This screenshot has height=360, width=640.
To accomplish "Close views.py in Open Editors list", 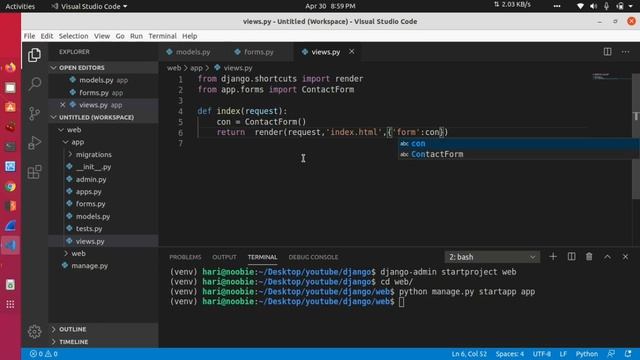I will (62, 105).
